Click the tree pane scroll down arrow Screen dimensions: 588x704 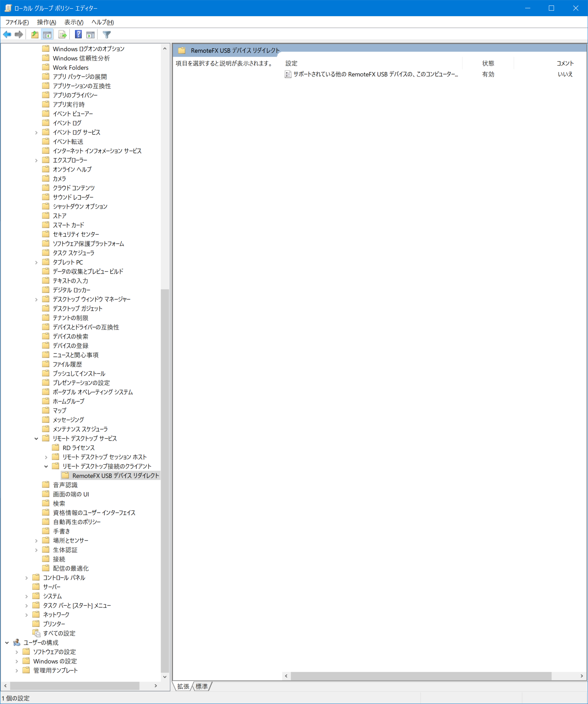[x=165, y=677]
